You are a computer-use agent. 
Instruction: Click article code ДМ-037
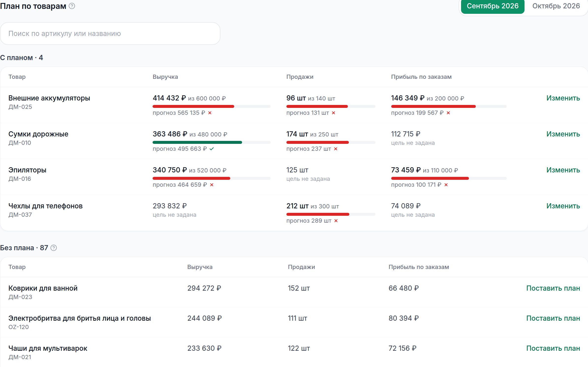(20, 215)
